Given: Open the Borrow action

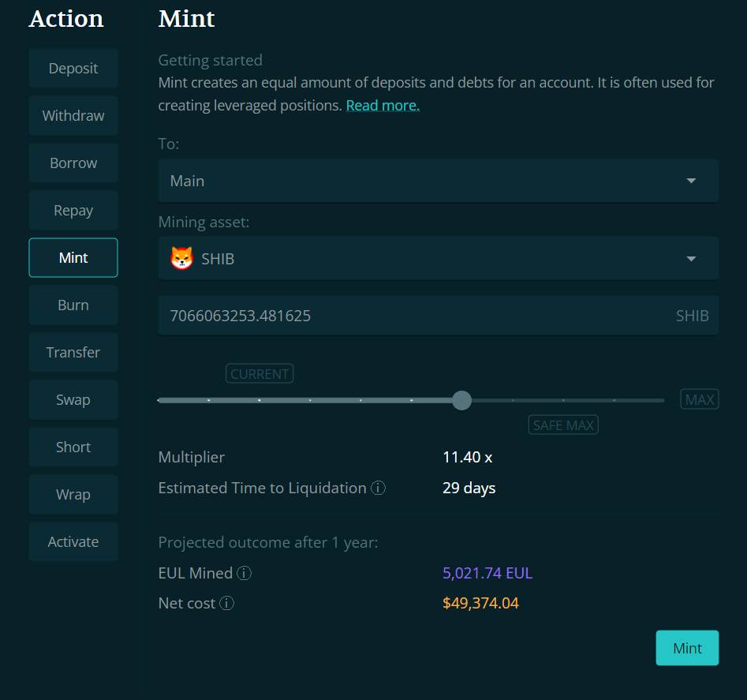Looking at the screenshot, I should tap(73, 163).
